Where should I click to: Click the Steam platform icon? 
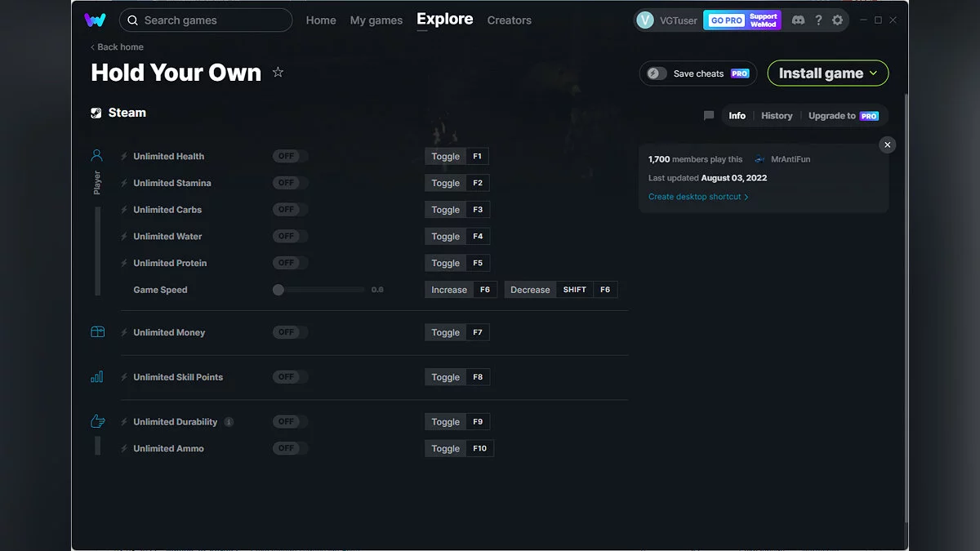(x=98, y=112)
